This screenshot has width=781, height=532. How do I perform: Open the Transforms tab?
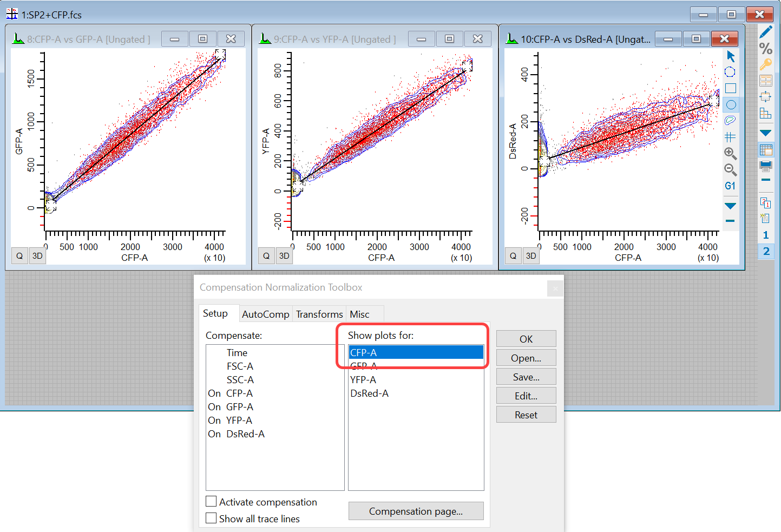[319, 314]
